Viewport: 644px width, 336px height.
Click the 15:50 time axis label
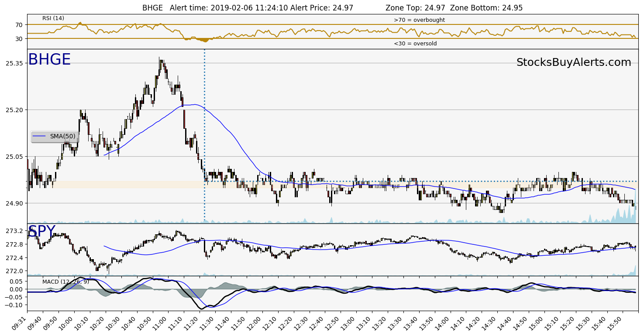(x=615, y=322)
